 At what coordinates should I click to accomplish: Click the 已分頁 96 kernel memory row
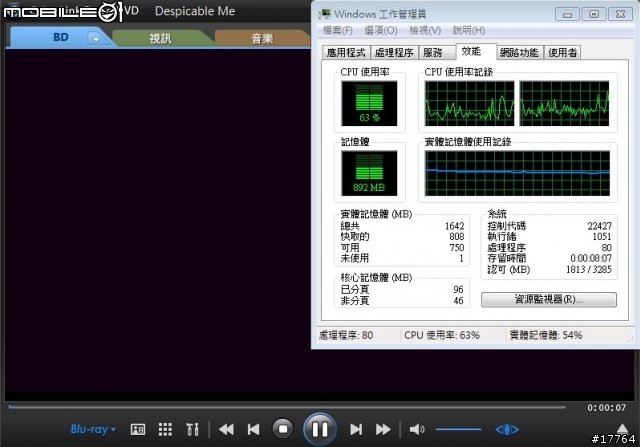pos(402,289)
